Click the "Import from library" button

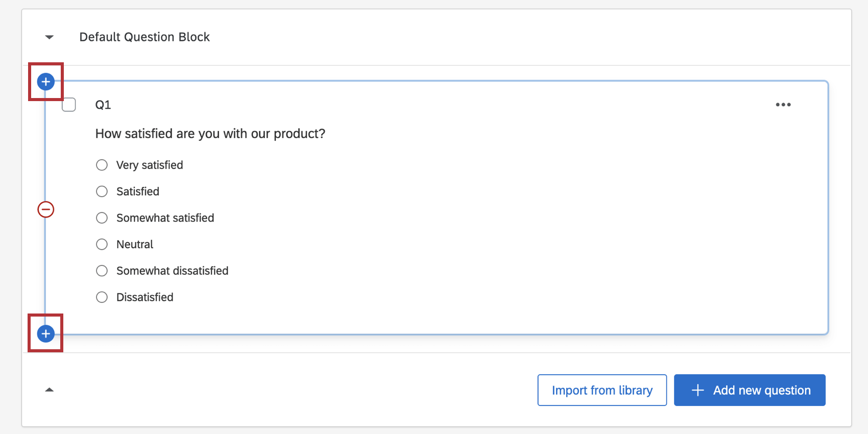[602, 390]
